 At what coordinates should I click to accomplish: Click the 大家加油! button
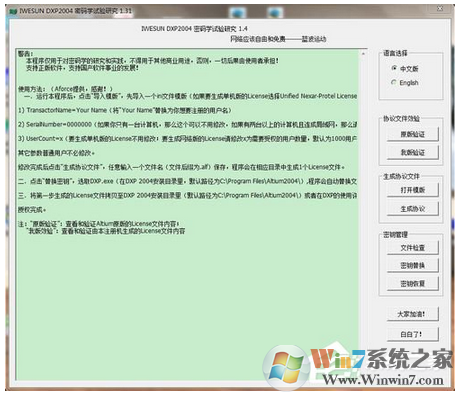tap(413, 314)
